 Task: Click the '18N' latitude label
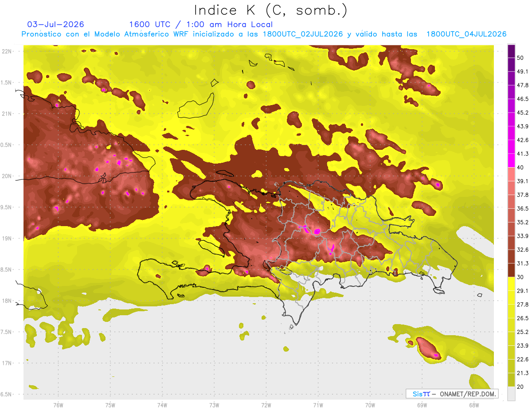click(7, 301)
